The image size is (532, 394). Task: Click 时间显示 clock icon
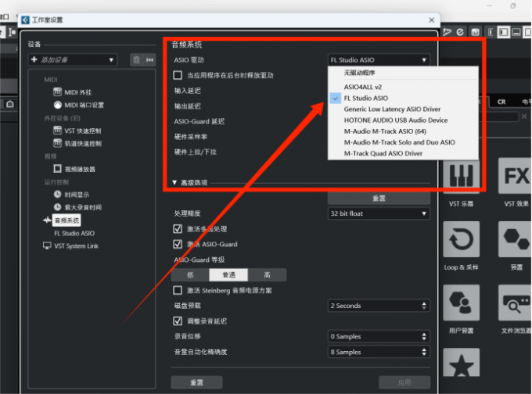[x=57, y=195]
